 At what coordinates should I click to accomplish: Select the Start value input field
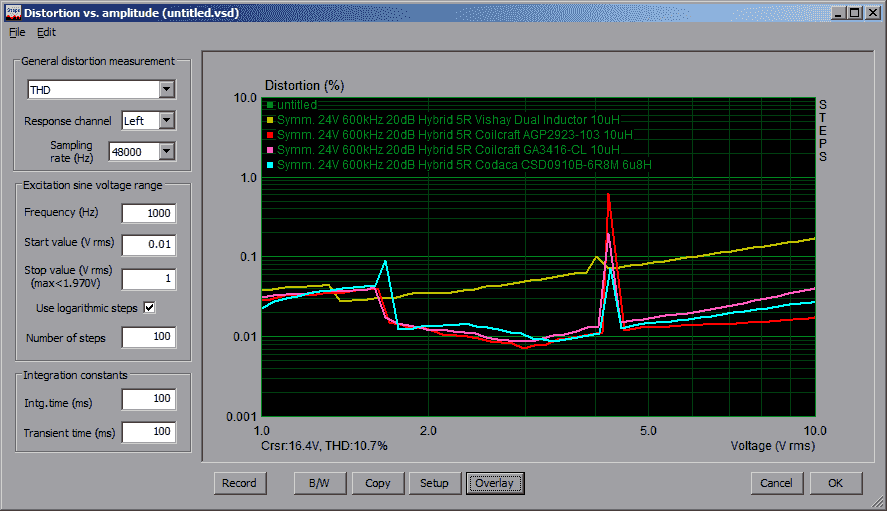tap(148, 245)
